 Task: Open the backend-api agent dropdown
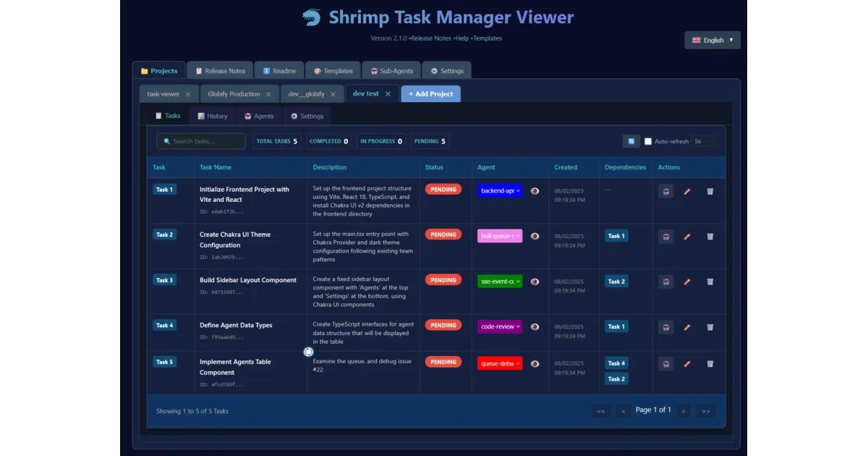500,191
